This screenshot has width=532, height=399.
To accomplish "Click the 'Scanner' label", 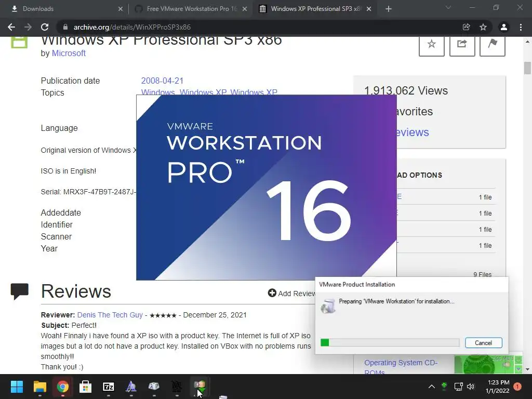I will [56, 236].
